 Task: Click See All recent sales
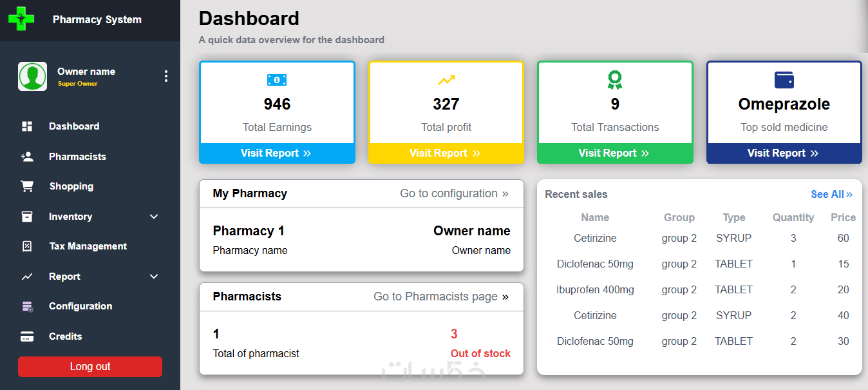[x=831, y=194]
